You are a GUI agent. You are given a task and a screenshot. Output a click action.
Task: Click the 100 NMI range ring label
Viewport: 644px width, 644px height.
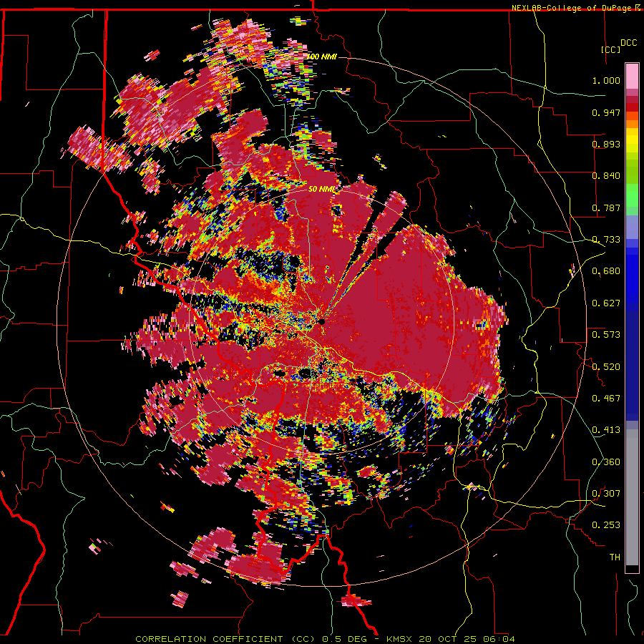tap(322, 57)
